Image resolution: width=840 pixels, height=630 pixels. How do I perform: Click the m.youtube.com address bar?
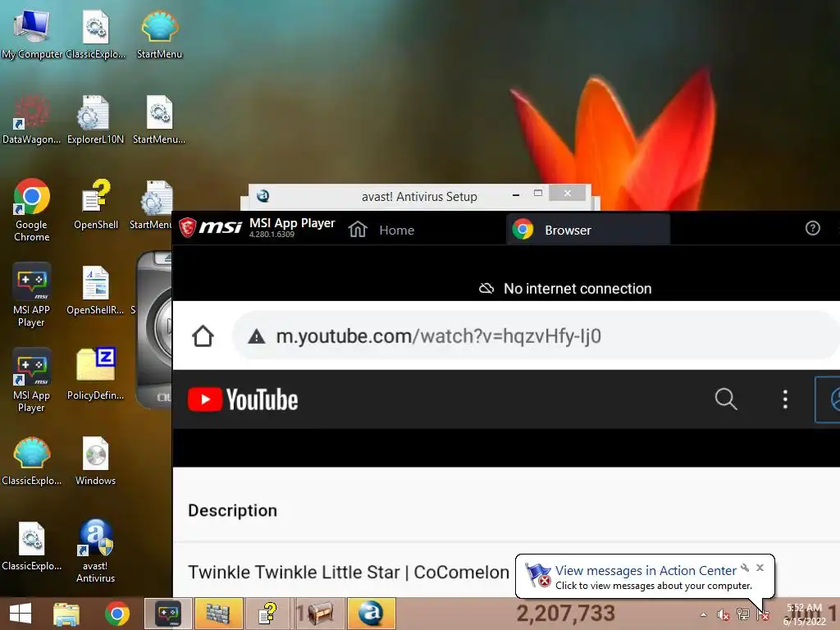[x=536, y=336]
